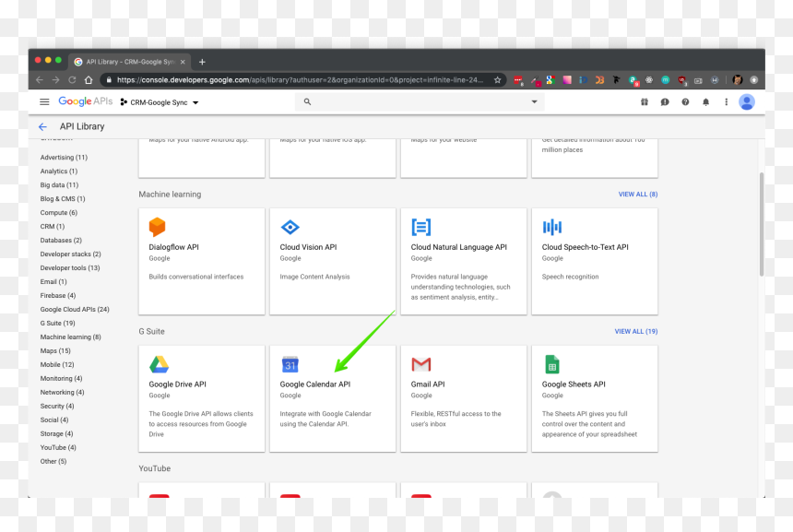The height and width of the screenshot is (532, 793).
Task: Filter by Analytics (1) category
Action: coord(59,171)
